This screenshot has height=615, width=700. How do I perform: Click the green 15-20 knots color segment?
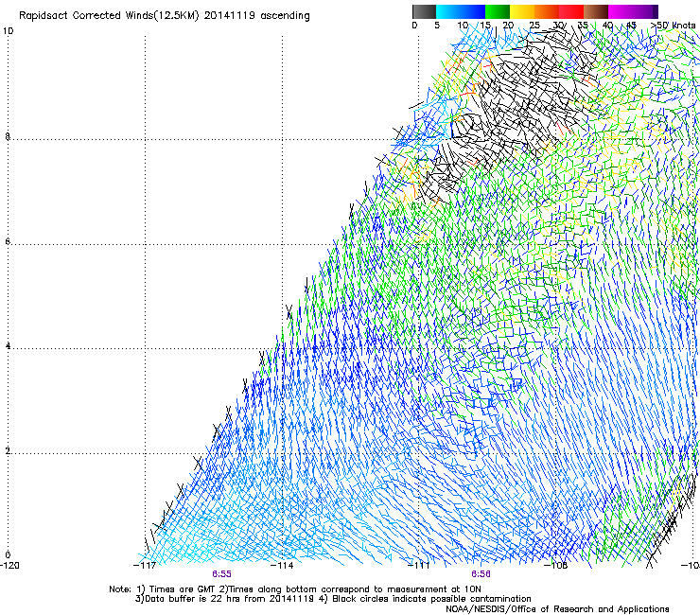pos(498,11)
